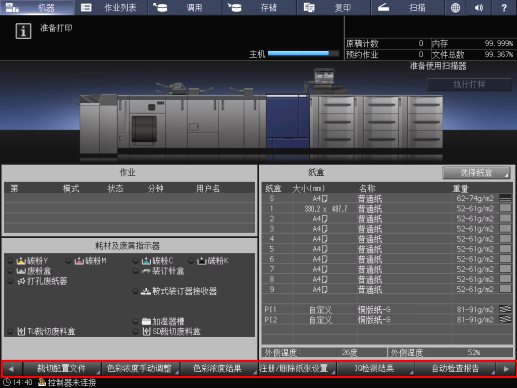Click the 执行打样 button
This screenshot has height=388, width=517.
[x=469, y=85]
